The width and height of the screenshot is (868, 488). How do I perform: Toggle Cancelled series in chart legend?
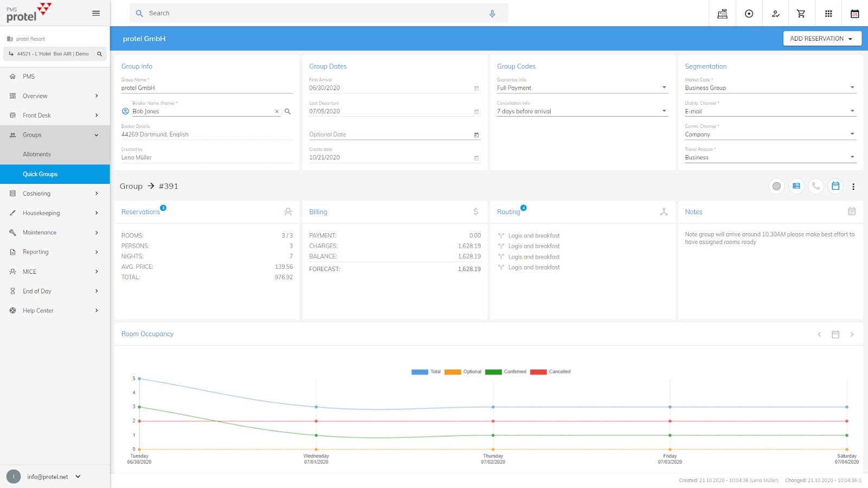[550, 372]
